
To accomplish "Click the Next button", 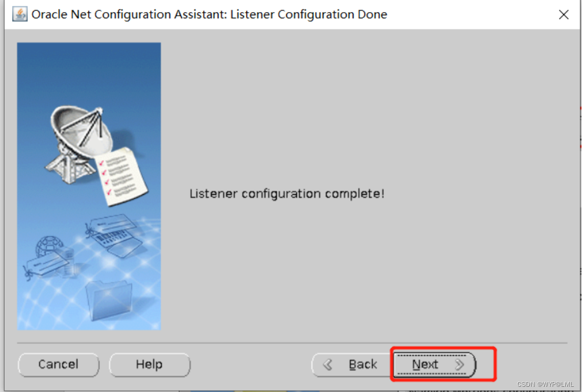I will point(434,365).
